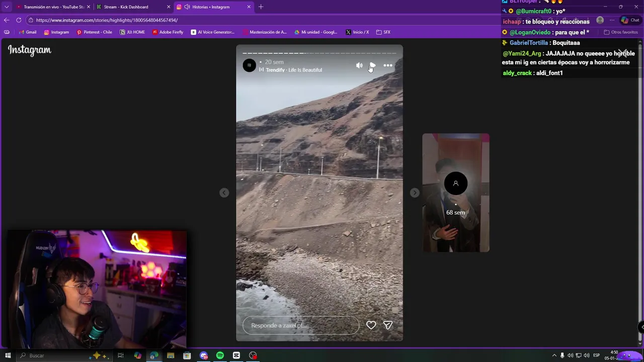Play the paused Instagram story
Image resolution: width=644 pixels, height=362 pixels.
point(372,65)
